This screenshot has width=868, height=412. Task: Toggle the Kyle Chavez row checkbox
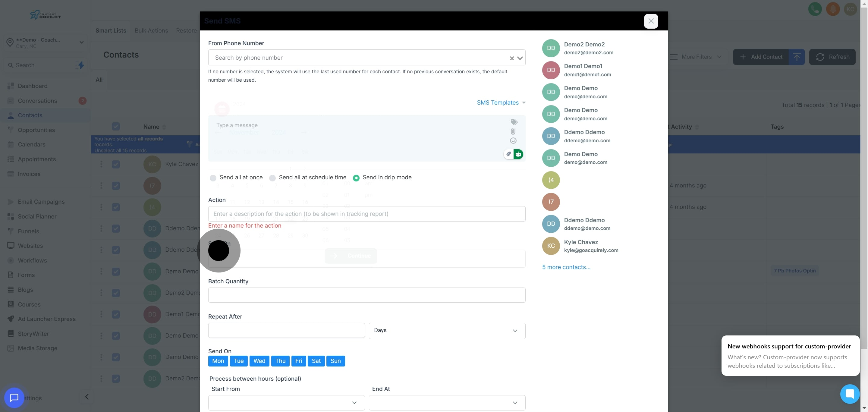[x=116, y=164]
